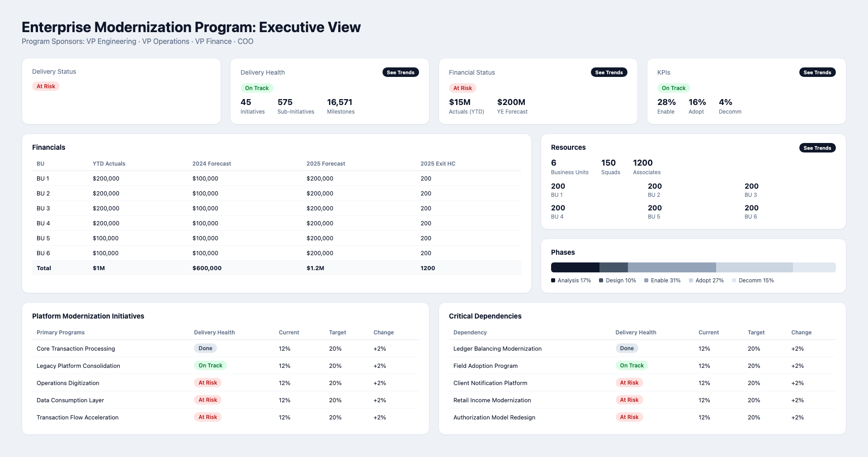Image resolution: width=868 pixels, height=457 pixels.
Task: Click the Adopt 27% segment of phases bar
Action: (755, 267)
